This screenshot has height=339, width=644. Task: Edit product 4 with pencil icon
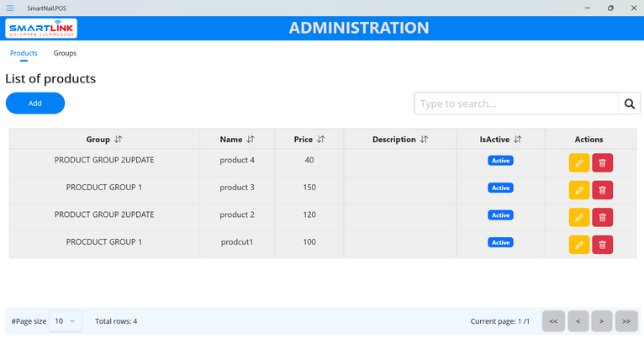click(579, 163)
